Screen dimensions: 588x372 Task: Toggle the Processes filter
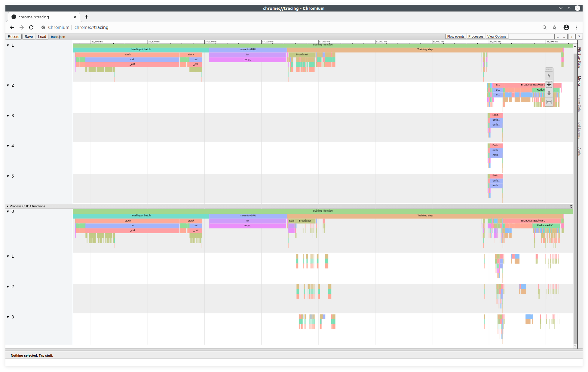tap(476, 36)
